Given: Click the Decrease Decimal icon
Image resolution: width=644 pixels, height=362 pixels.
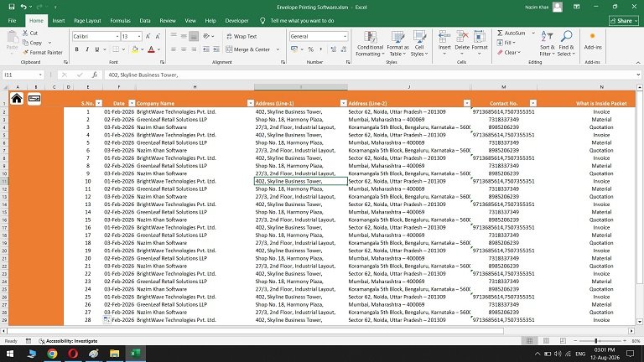Looking at the screenshot, I should point(343,49).
